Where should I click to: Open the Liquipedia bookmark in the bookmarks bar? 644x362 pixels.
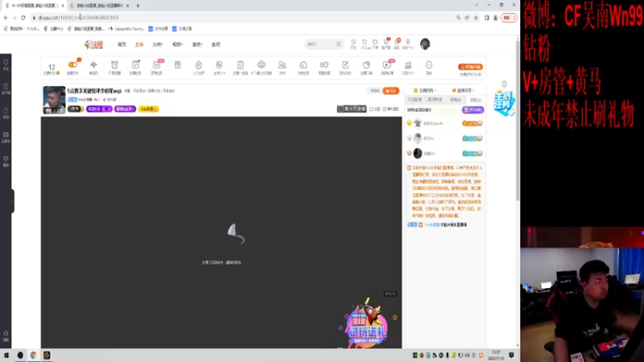pos(126,29)
